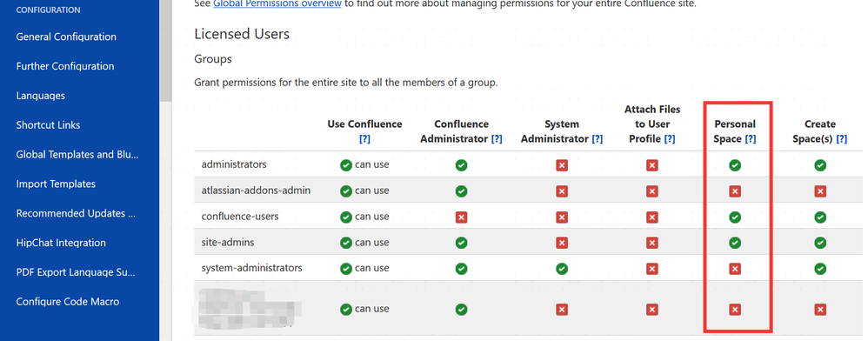
Task: Click green check for administrators Personal Space
Action: (x=735, y=165)
